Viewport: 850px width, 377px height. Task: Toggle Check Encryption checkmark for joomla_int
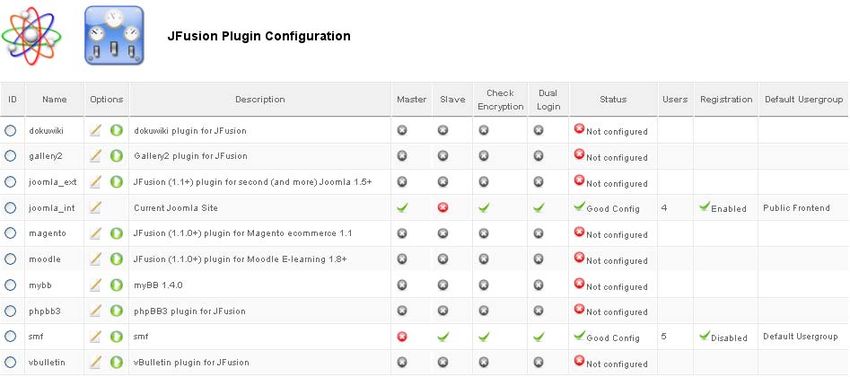[x=484, y=207]
